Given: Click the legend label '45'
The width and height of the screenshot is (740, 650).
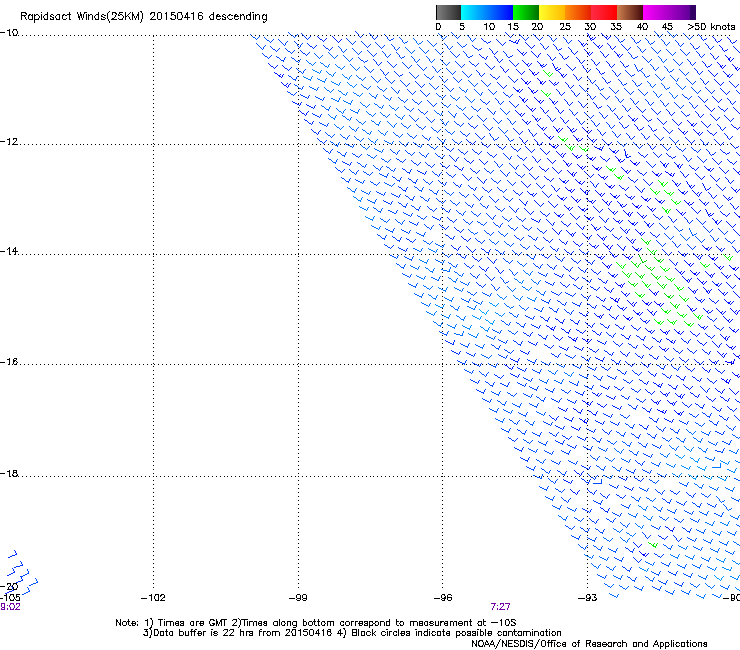Looking at the screenshot, I should (667, 27).
